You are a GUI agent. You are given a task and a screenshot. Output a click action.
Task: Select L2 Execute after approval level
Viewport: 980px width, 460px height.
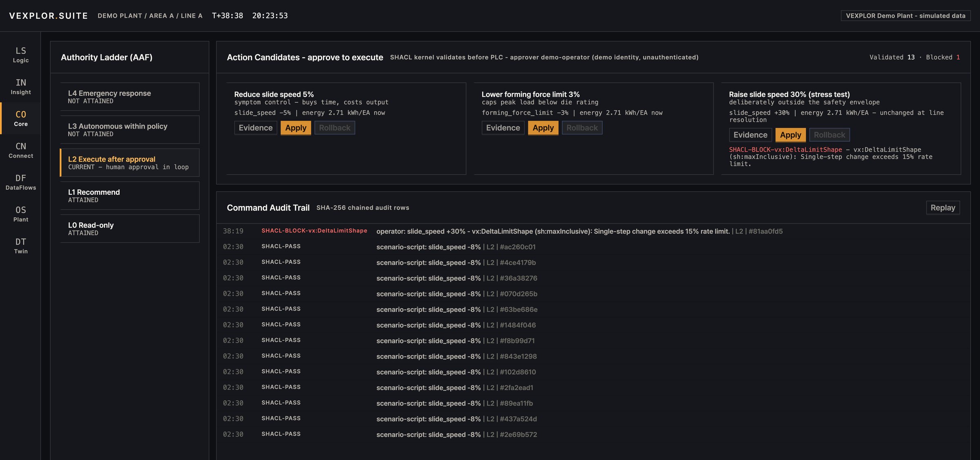click(130, 162)
